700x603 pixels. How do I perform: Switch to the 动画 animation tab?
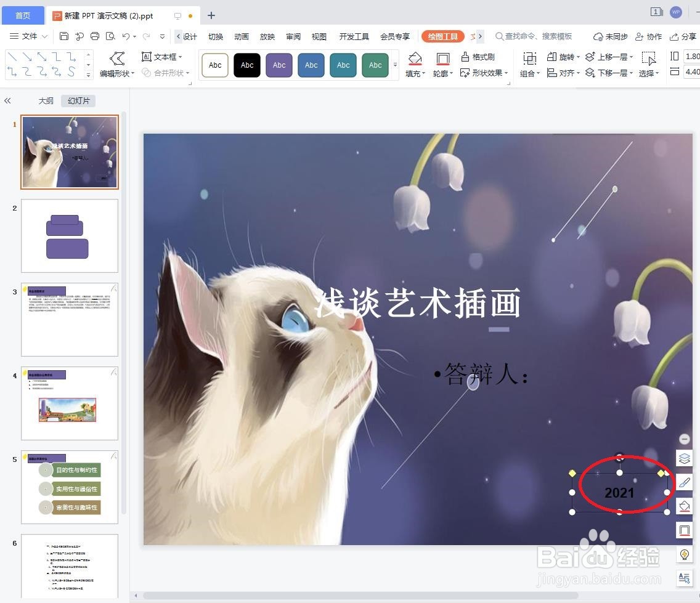coord(242,36)
